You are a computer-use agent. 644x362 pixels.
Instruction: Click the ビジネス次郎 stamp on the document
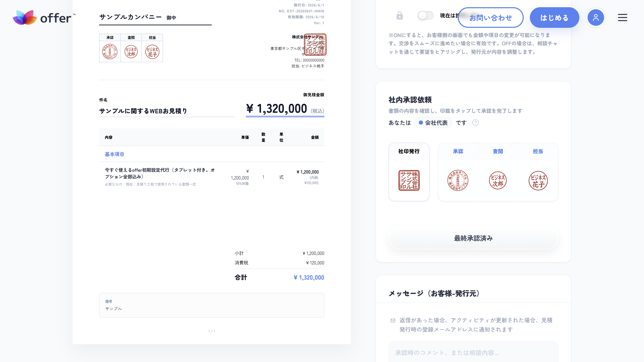click(131, 52)
